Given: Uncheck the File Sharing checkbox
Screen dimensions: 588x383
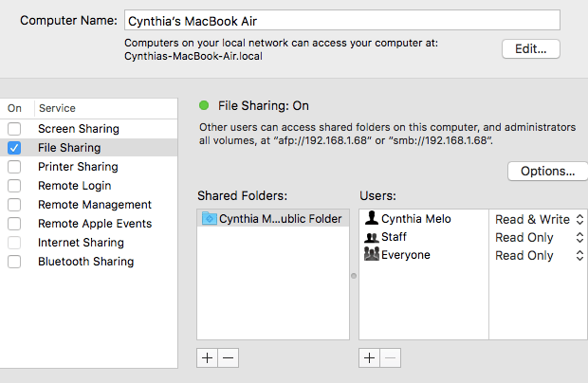Looking at the screenshot, I should (14, 148).
